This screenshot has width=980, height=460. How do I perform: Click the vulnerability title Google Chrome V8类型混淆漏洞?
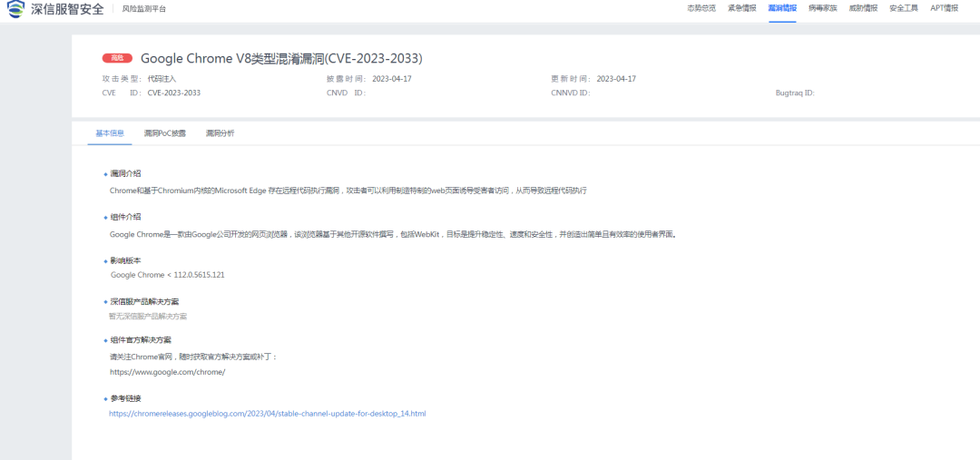(282, 58)
